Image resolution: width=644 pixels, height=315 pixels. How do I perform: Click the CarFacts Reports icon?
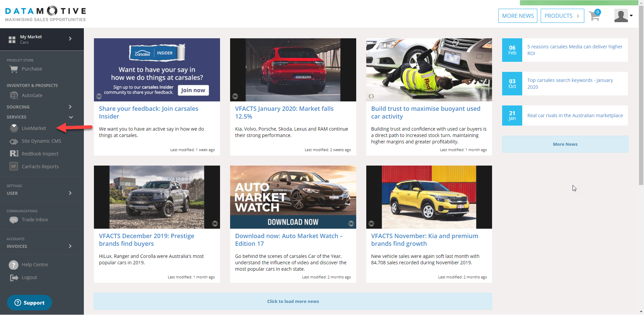click(x=14, y=166)
